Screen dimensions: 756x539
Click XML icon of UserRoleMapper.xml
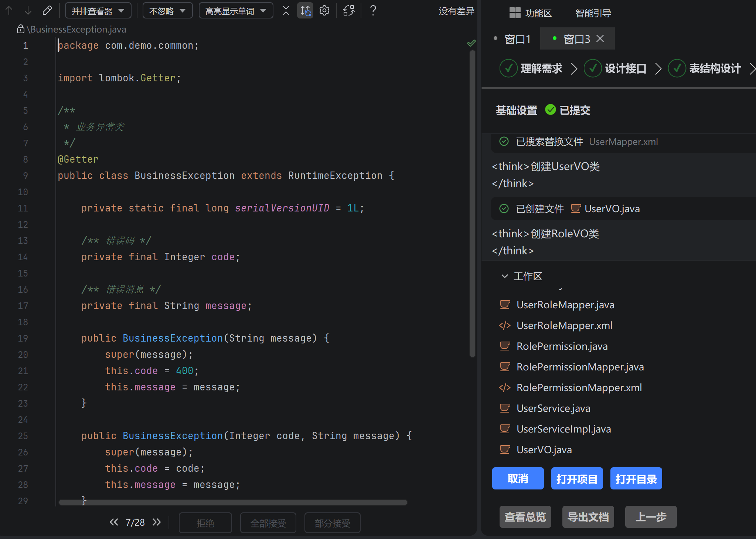(505, 325)
